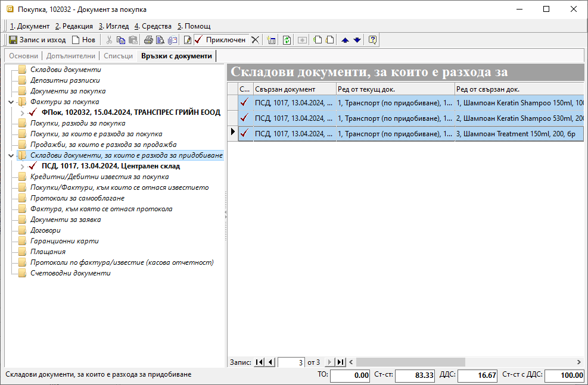Open the Средства menu
The image size is (588, 385).
tap(153, 26)
